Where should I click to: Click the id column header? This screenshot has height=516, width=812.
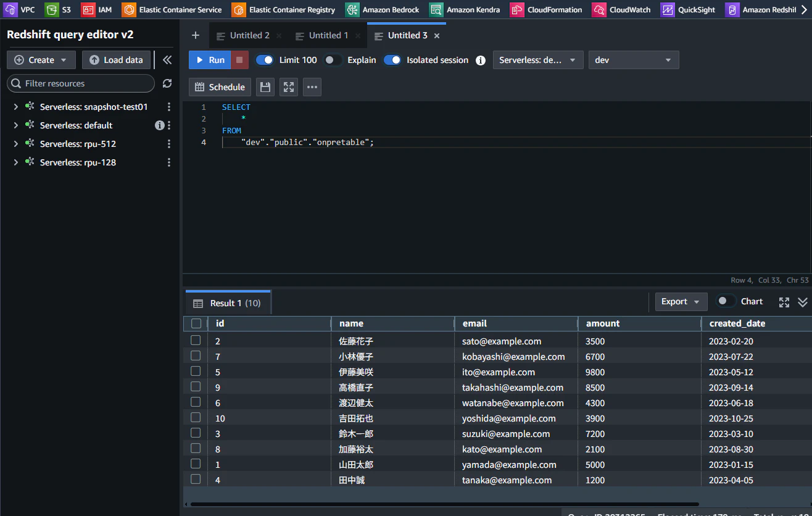pyautogui.click(x=269, y=323)
